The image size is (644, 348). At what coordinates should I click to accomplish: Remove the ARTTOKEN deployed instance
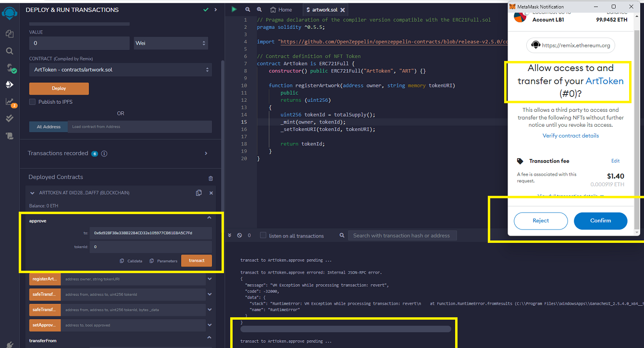coord(211,193)
